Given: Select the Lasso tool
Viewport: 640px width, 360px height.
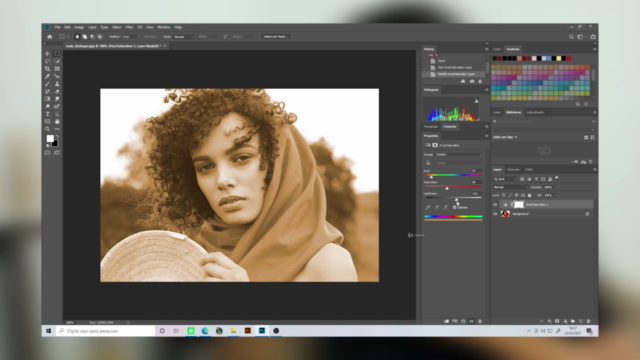Looking at the screenshot, I should (47, 61).
